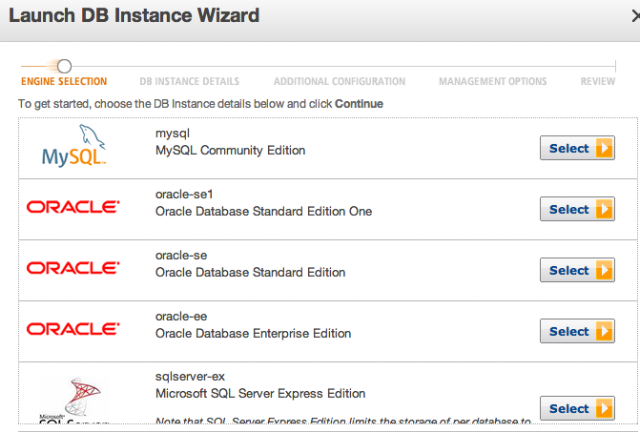Click the 'mysql' engine name text
640x433 pixels.
[x=172, y=134]
